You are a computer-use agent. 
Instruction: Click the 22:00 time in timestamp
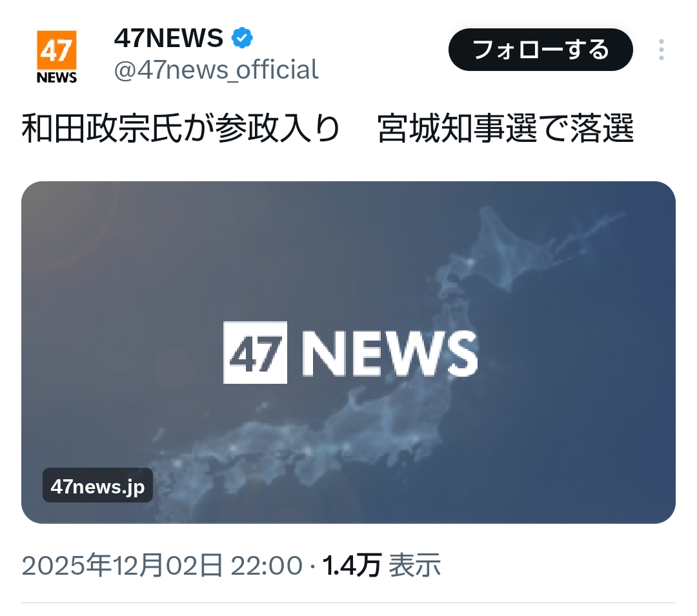point(267,566)
